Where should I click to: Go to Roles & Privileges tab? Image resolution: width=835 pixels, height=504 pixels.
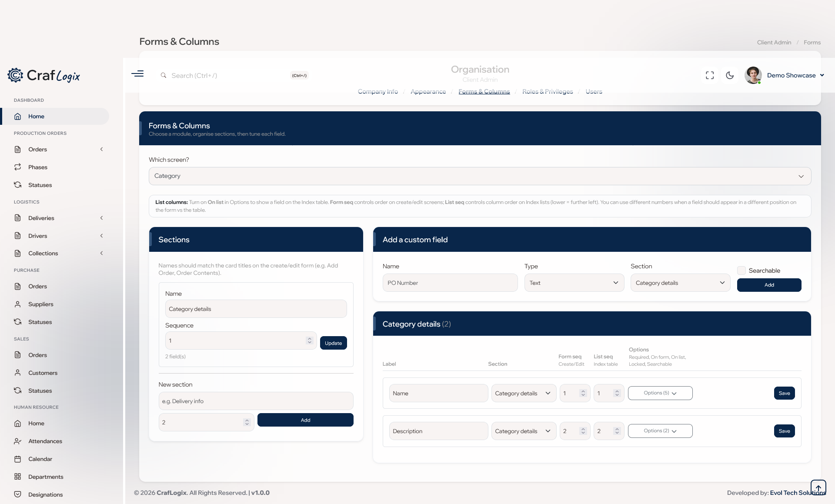click(548, 91)
